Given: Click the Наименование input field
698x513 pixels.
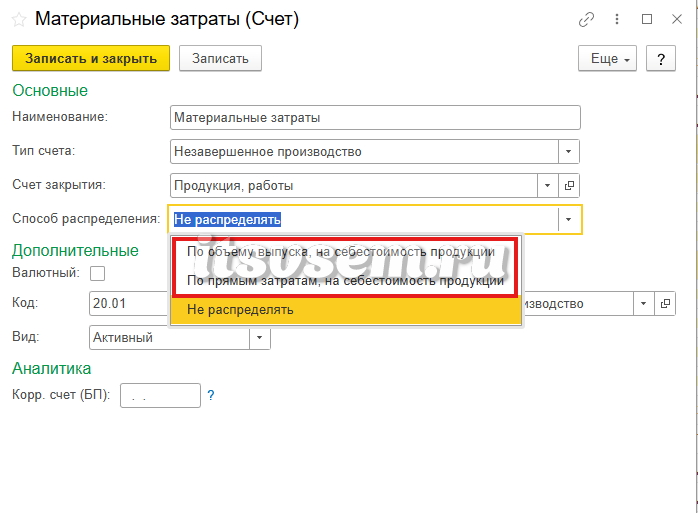Looking at the screenshot, I should (375, 118).
